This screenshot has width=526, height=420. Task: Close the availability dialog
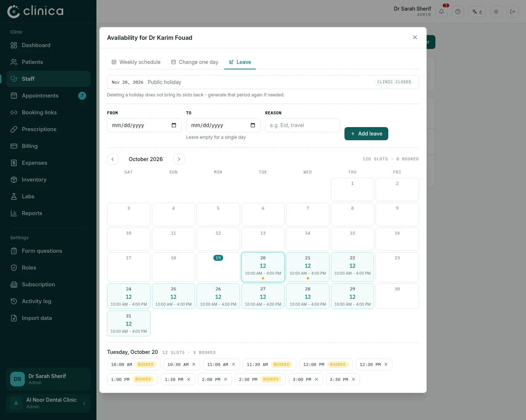(x=415, y=37)
